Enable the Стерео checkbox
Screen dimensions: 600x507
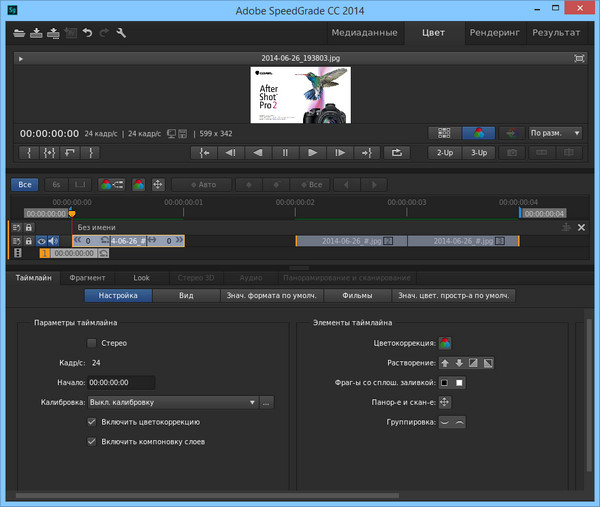click(93, 343)
